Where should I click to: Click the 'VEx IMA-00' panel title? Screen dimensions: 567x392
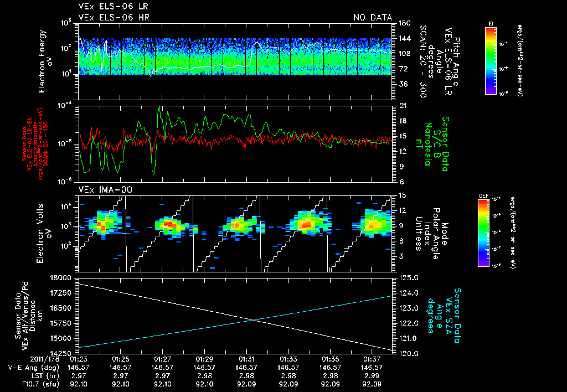click(x=105, y=189)
